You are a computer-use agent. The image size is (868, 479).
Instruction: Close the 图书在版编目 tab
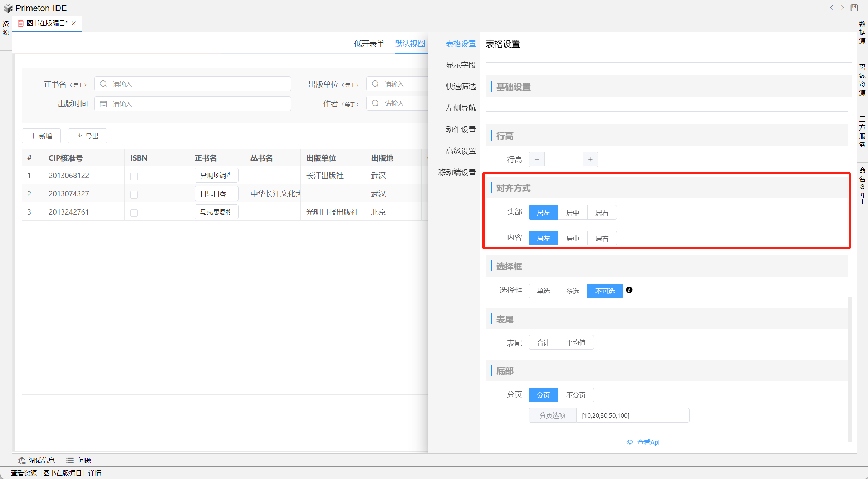74,23
